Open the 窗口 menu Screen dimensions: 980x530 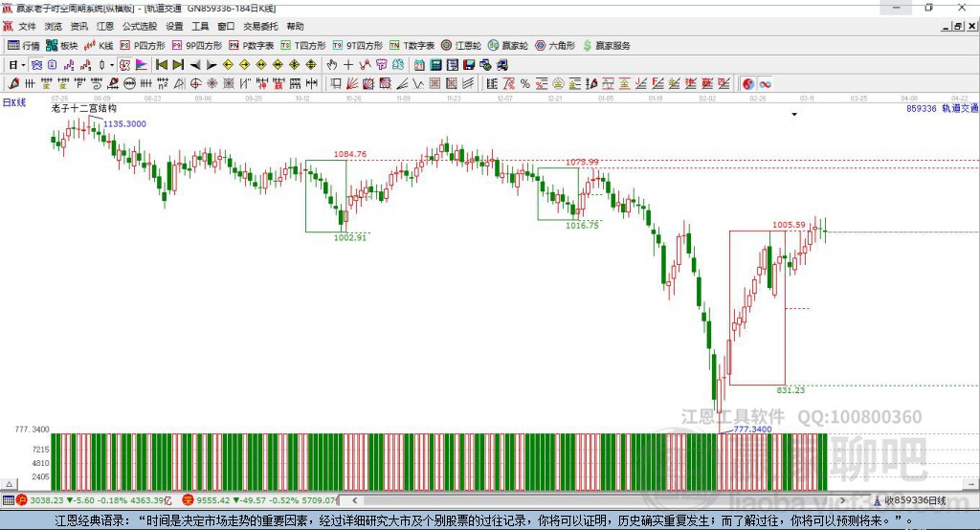coord(226,26)
